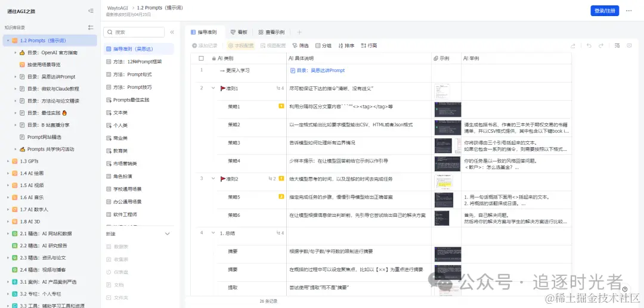Collapse the 1. 总结 group row
644x308 pixels.
213,233
